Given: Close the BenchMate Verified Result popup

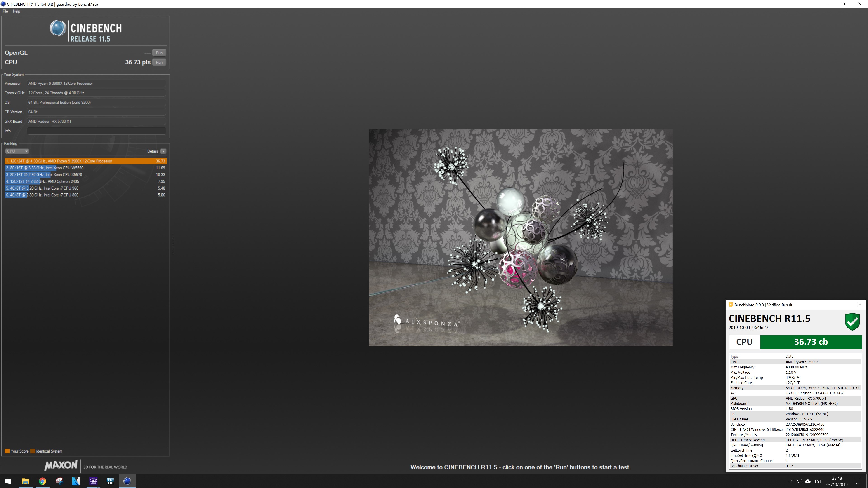Looking at the screenshot, I should 860,305.
